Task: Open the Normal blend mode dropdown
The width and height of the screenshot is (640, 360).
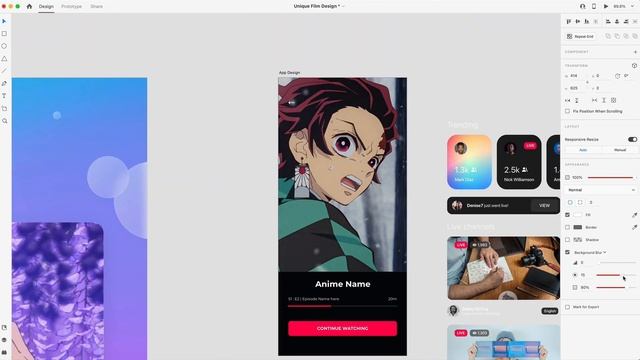Action: pyautogui.click(x=601, y=190)
